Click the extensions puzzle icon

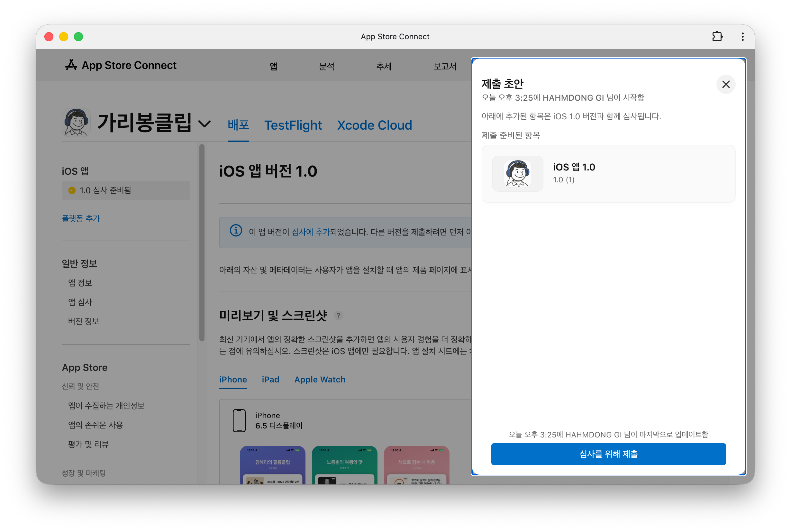coord(717,36)
